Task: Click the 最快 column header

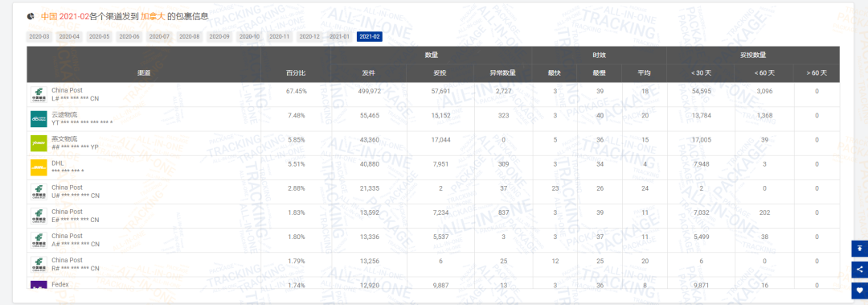Action: (554, 73)
